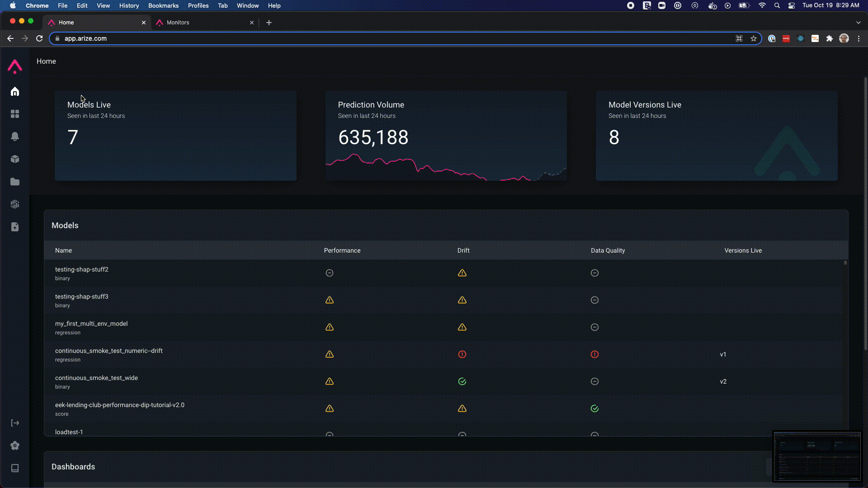Click green drift check for continuous_smoke_test_wide
This screenshot has height=488, width=868.
pyautogui.click(x=462, y=381)
